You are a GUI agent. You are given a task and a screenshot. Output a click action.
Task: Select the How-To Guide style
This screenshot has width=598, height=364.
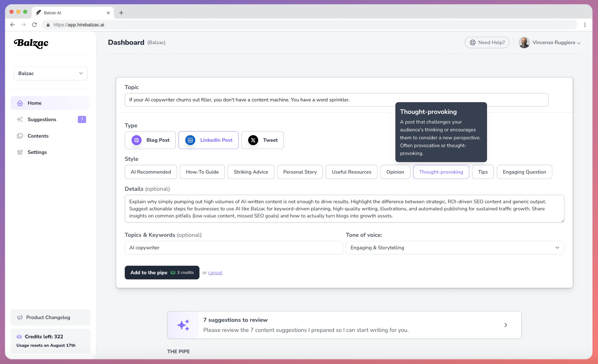click(202, 172)
